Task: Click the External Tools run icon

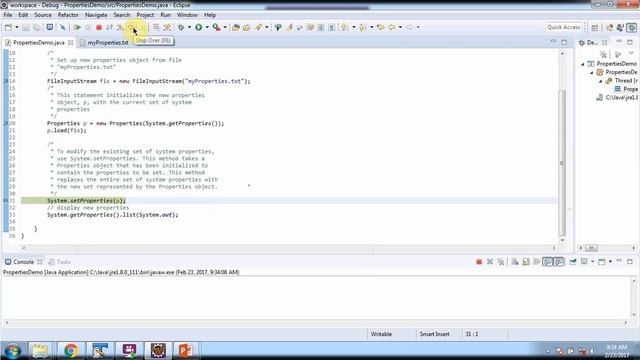Action: point(216,27)
